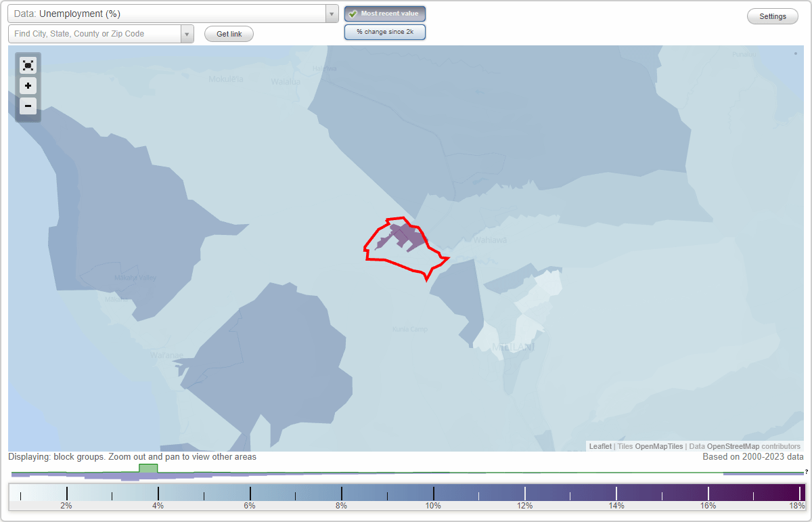Image resolution: width=812 pixels, height=522 pixels.
Task: Click the Wahiawā label on map
Action: click(490, 240)
